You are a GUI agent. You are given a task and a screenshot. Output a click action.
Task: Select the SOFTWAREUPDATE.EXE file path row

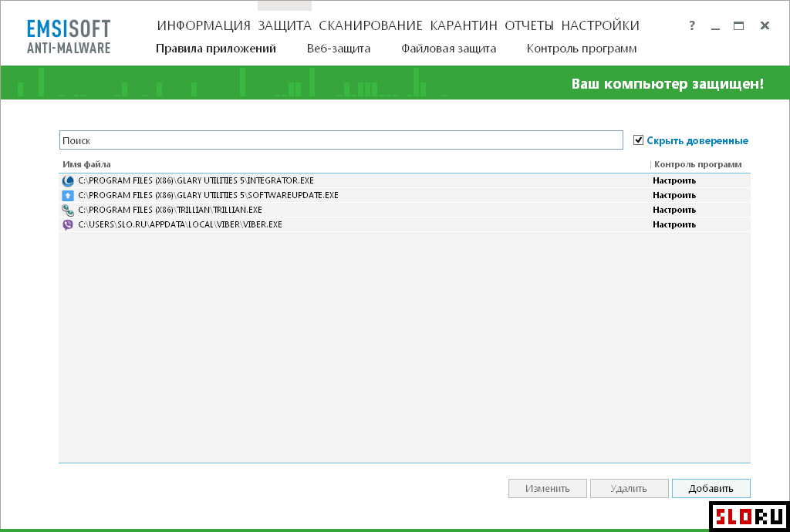coord(404,195)
